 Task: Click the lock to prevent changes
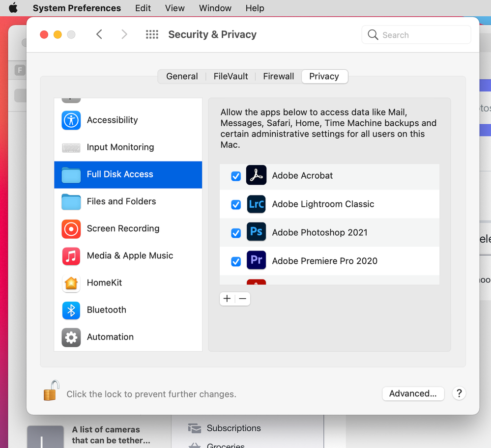coord(51,391)
